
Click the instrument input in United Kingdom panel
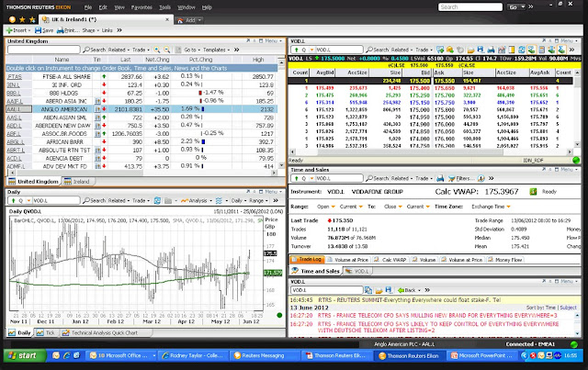[43, 50]
